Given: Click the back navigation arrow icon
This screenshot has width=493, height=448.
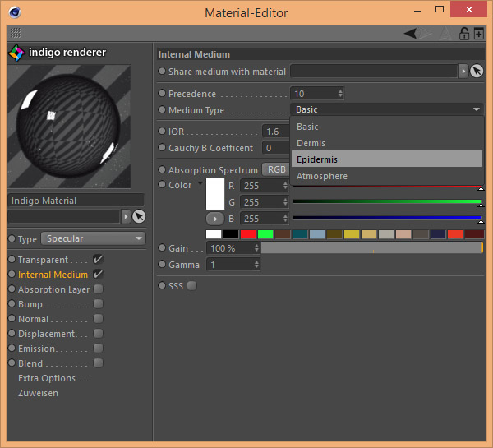Looking at the screenshot, I should coord(411,34).
